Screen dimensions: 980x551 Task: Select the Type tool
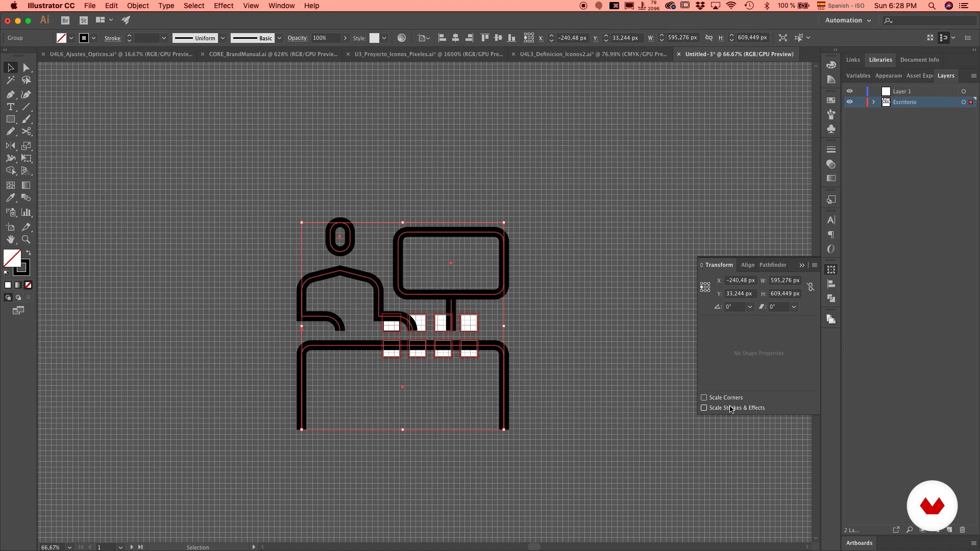coord(10,107)
